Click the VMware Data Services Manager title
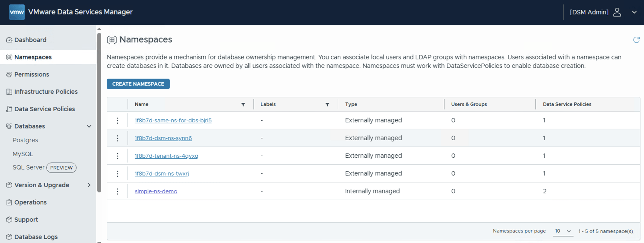644x243 pixels. pyautogui.click(x=80, y=12)
